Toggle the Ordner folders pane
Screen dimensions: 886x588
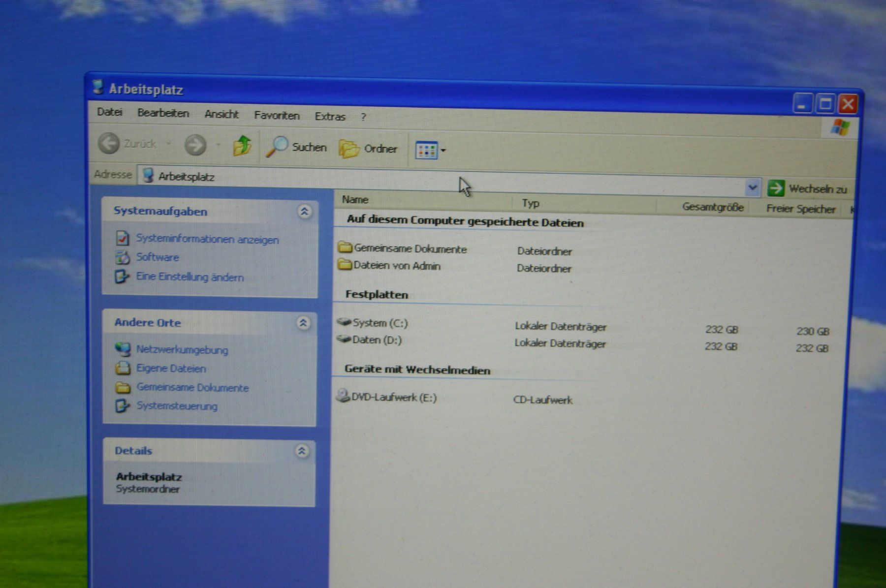(368, 148)
